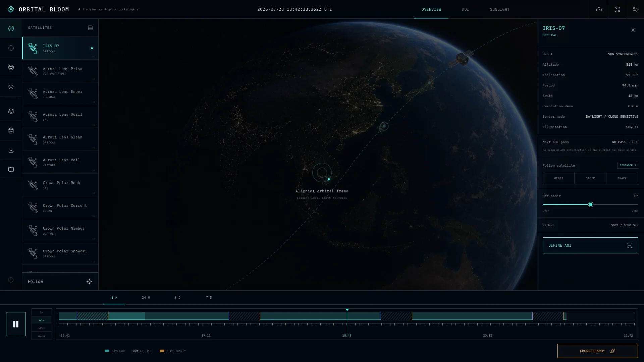
Task: Select the 6 H timeline range tab
Action: click(114, 298)
